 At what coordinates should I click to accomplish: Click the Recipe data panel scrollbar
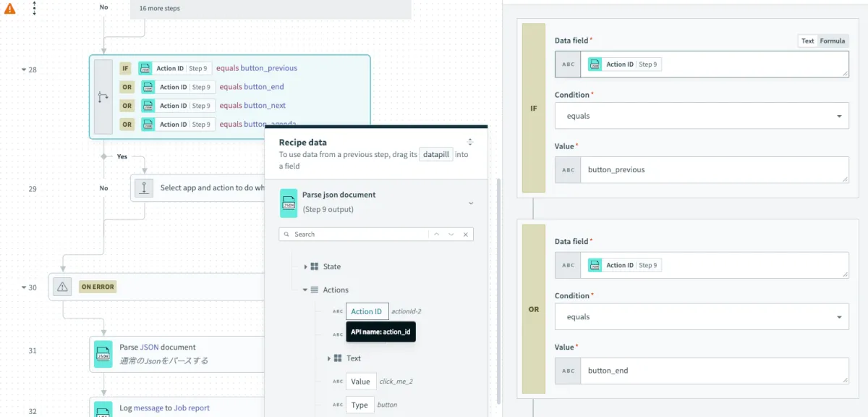click(498, 290)
